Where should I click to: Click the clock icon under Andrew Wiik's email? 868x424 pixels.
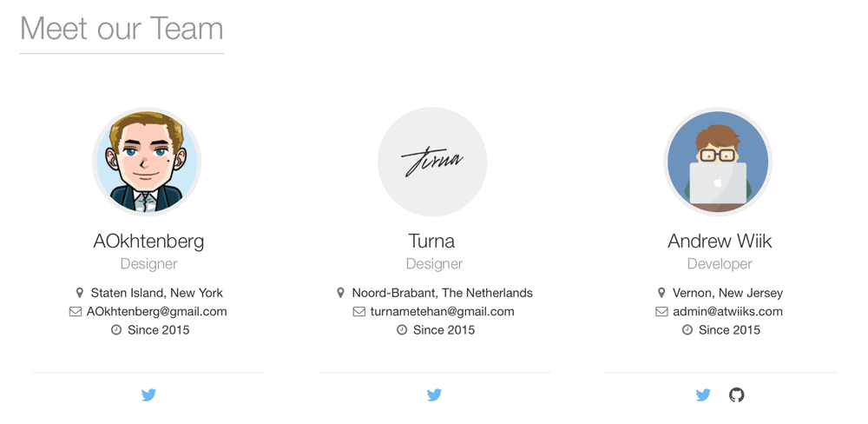687,330
